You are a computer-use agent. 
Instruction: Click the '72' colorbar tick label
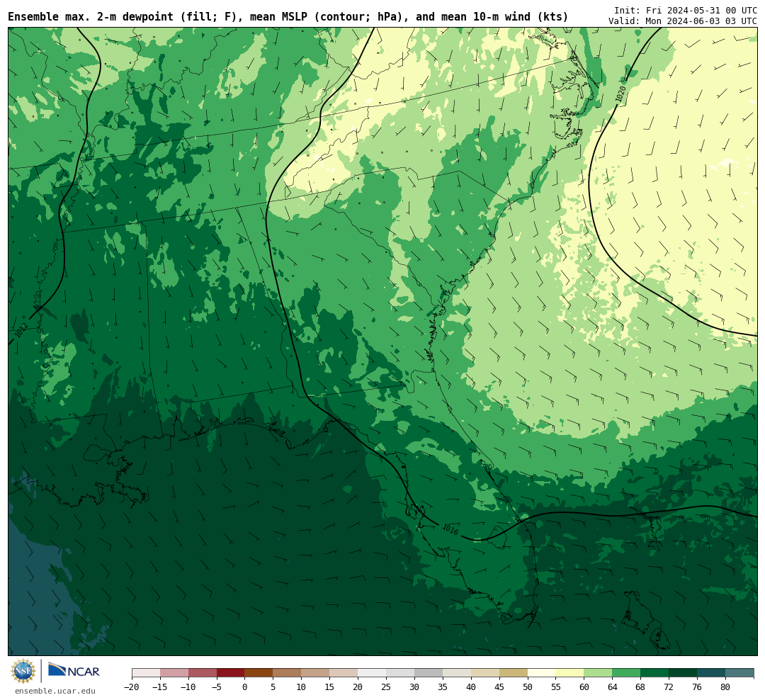pos(669,687)
